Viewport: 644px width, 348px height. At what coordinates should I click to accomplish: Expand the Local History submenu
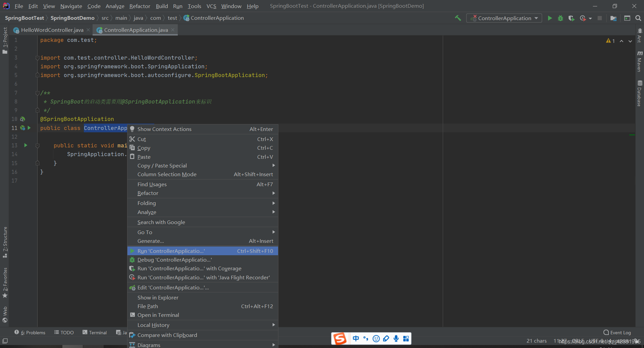pos(203,325)
